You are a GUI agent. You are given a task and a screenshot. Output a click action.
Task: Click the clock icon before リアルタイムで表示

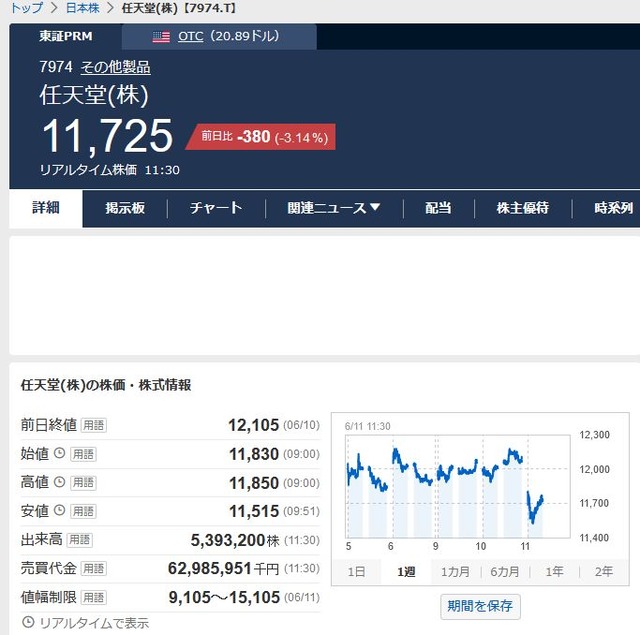pos(28,622)
